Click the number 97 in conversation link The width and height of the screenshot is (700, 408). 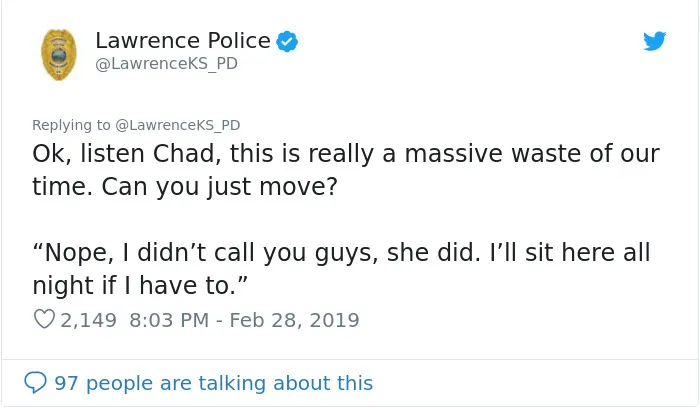click(x=67, y=383)
